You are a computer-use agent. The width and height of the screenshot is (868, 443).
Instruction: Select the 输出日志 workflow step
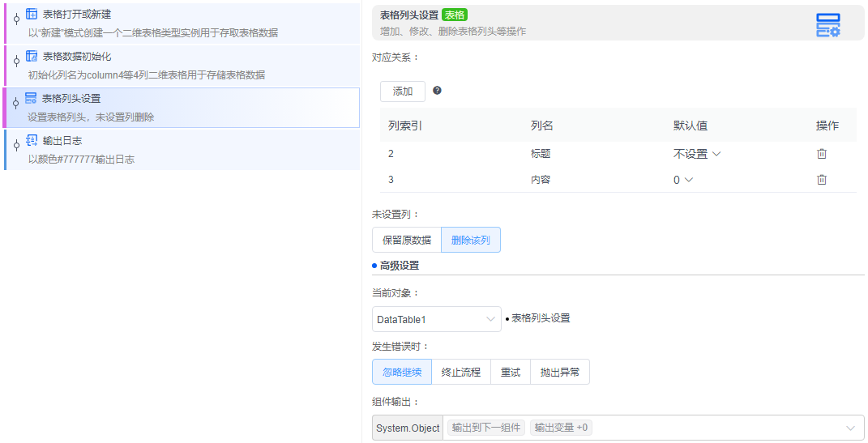(x=182, y=149)
